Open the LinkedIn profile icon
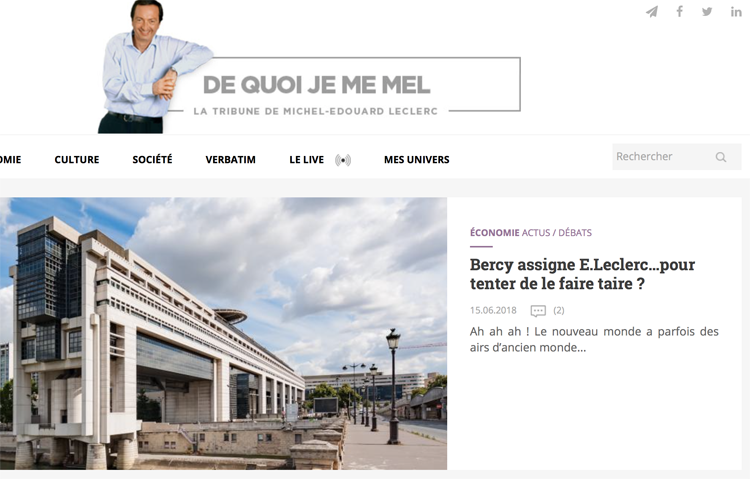Image resolution: width=750 pixels, height=479 pixels. click(x=736, y=11)
